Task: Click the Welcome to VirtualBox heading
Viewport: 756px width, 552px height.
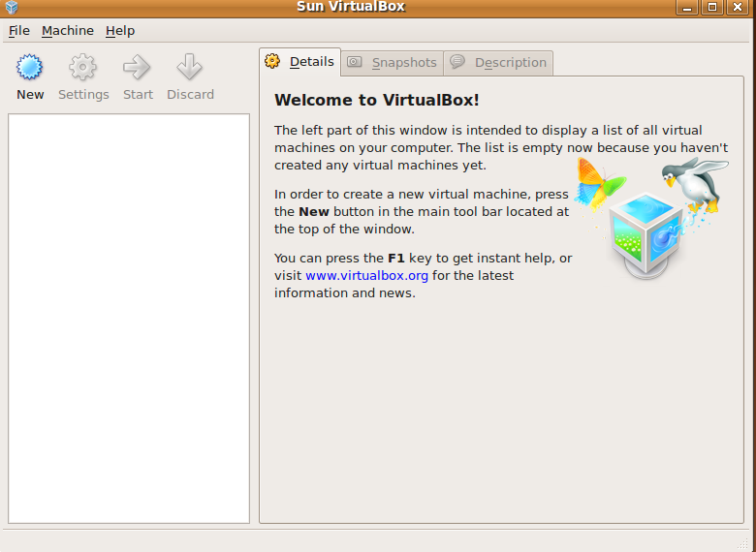Action: (x=377, y=100)
